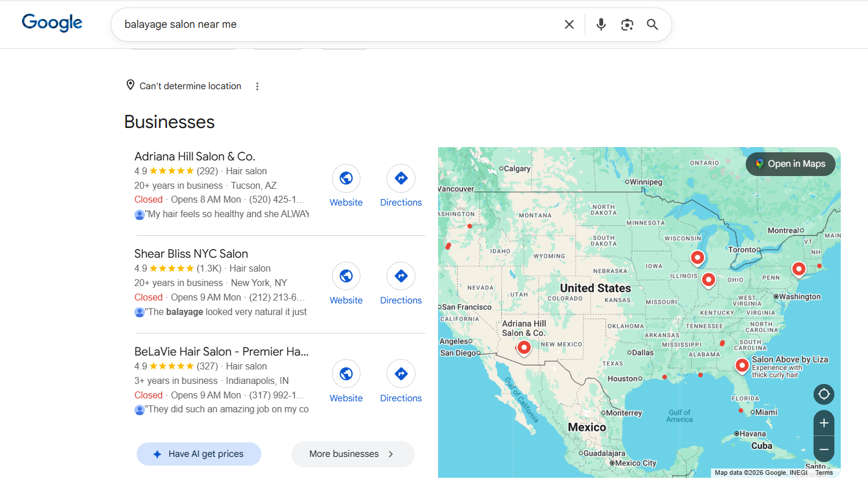The image size is (868, 487).
Task: Open search by image with the camera icon
Action: point(627,24)
